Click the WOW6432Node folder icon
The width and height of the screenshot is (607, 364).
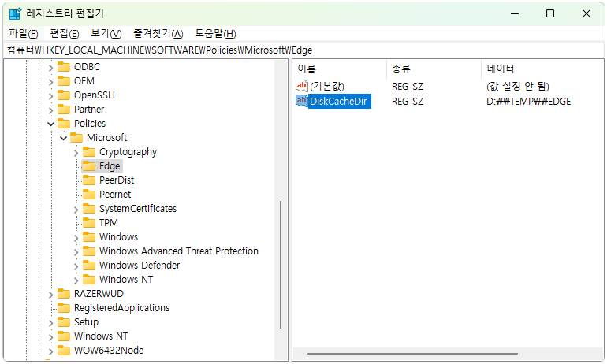[64, 351]
